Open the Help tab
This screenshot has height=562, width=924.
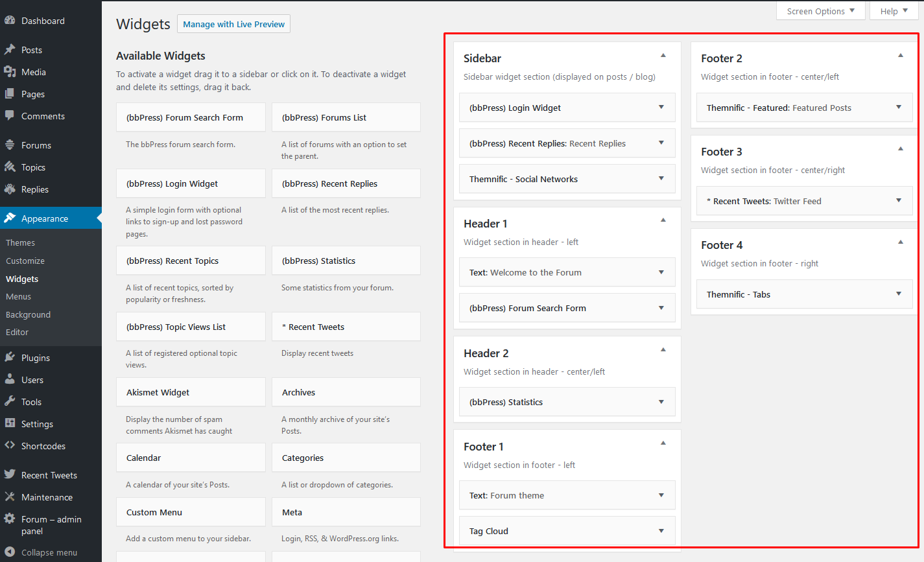[894, 11]
